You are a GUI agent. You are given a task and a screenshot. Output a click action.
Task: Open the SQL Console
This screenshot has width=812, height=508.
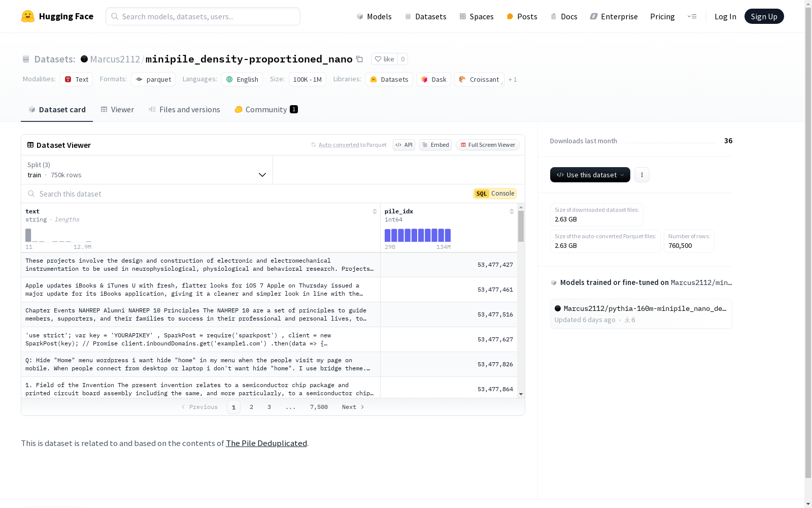(x=495, y=194)
